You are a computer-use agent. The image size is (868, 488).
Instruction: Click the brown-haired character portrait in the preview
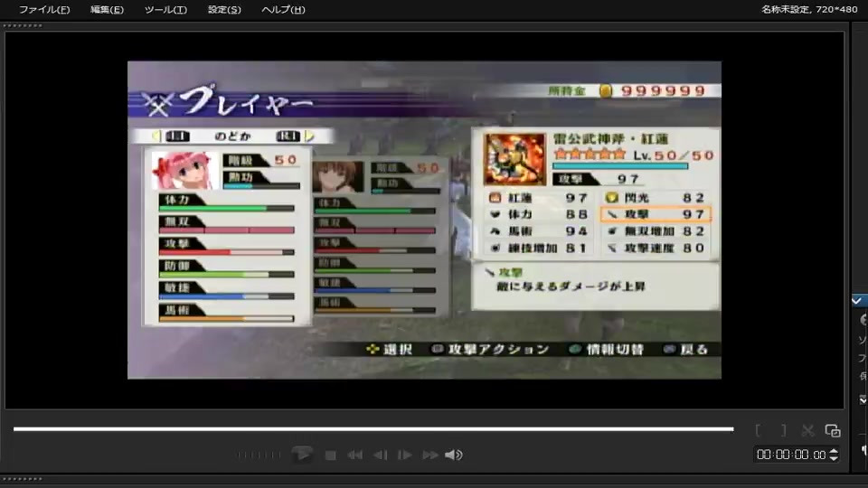337,177
